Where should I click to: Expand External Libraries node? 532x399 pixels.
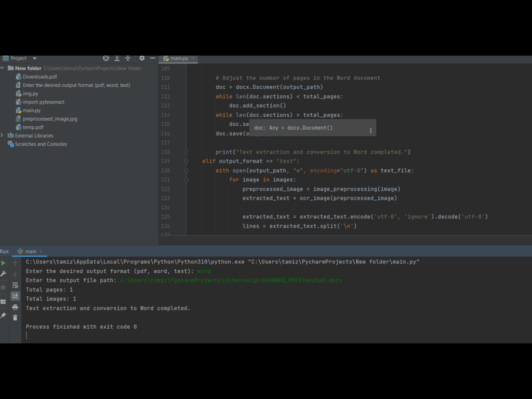tap(3, 136)
